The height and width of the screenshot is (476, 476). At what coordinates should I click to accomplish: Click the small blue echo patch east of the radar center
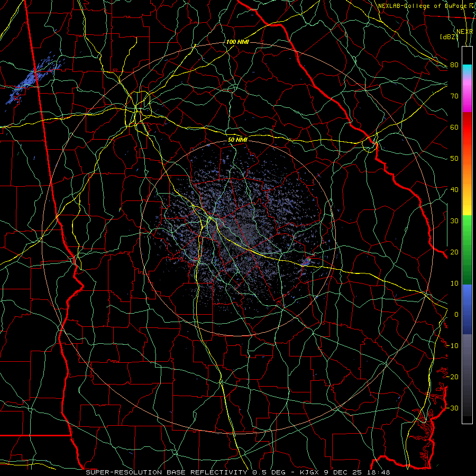tap(306, 262)
